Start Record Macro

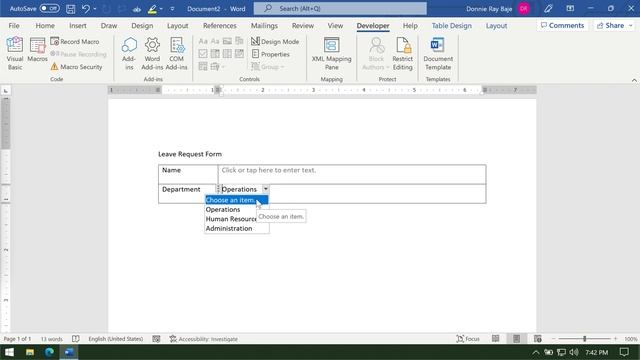(x=75, y=41)
